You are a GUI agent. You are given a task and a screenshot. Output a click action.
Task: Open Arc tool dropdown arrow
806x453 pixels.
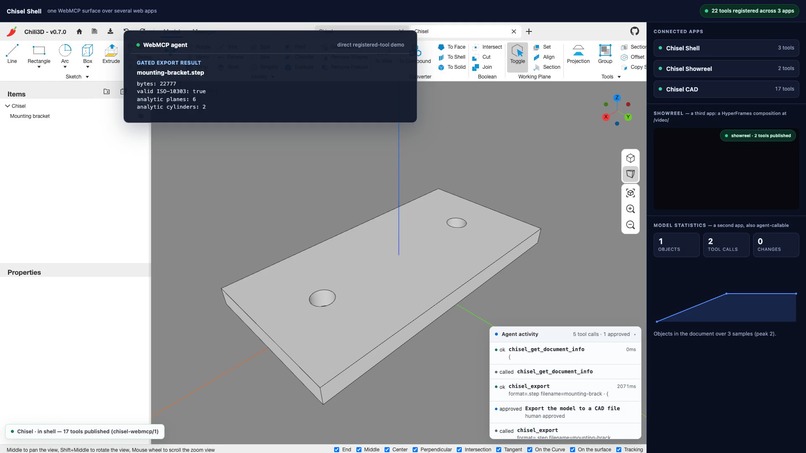(65, 67)
